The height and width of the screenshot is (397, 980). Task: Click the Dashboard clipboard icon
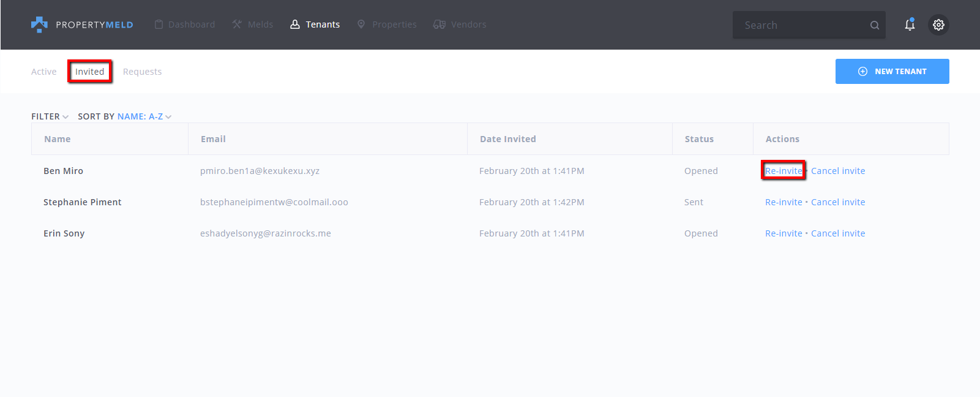(x=159, y=25)
